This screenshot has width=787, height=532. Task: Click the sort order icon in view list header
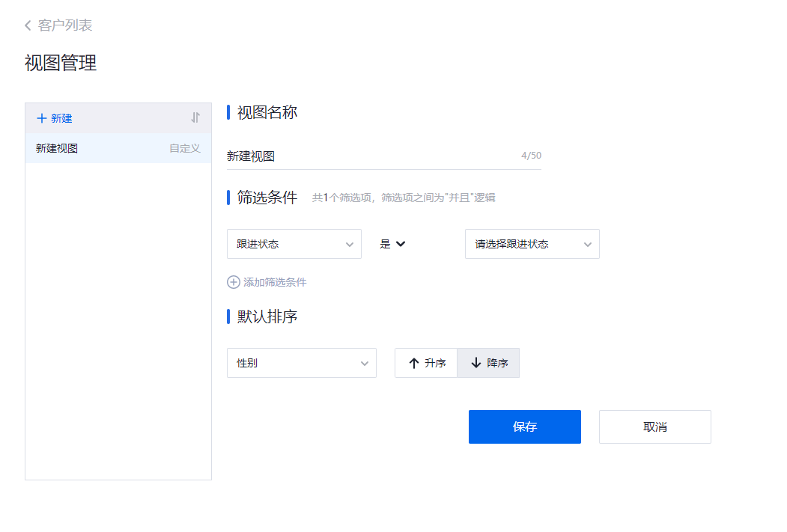[x=195, y=117]
